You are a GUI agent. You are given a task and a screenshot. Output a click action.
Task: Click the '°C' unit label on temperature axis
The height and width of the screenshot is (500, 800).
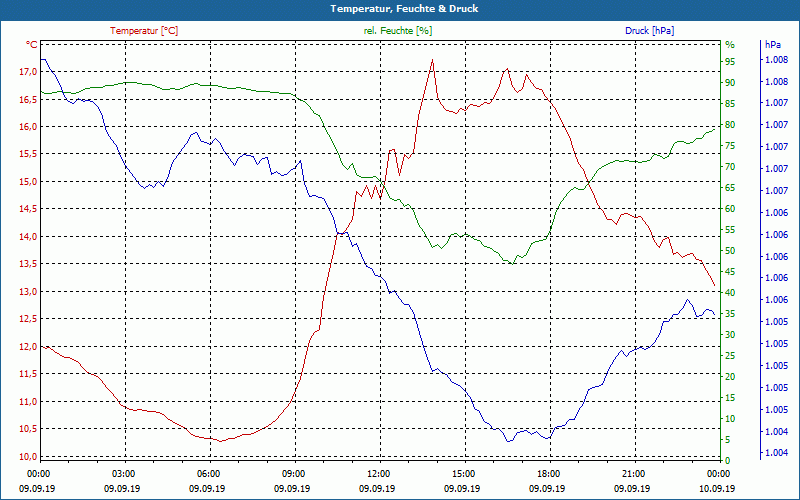click(x=32, y=45)
